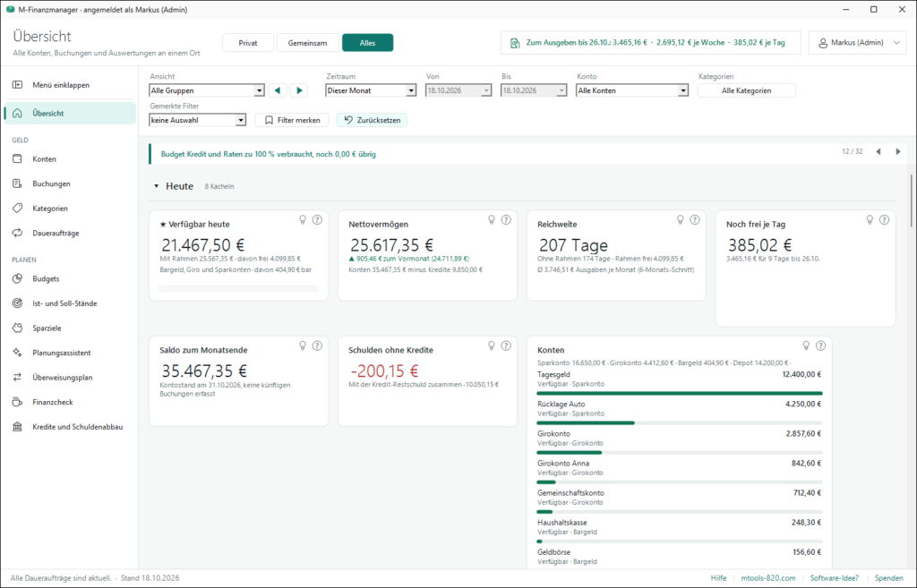Click the Sparziele piggy bank icon
The height and width of the screenshot is (588, 917).
pos(18,328)
